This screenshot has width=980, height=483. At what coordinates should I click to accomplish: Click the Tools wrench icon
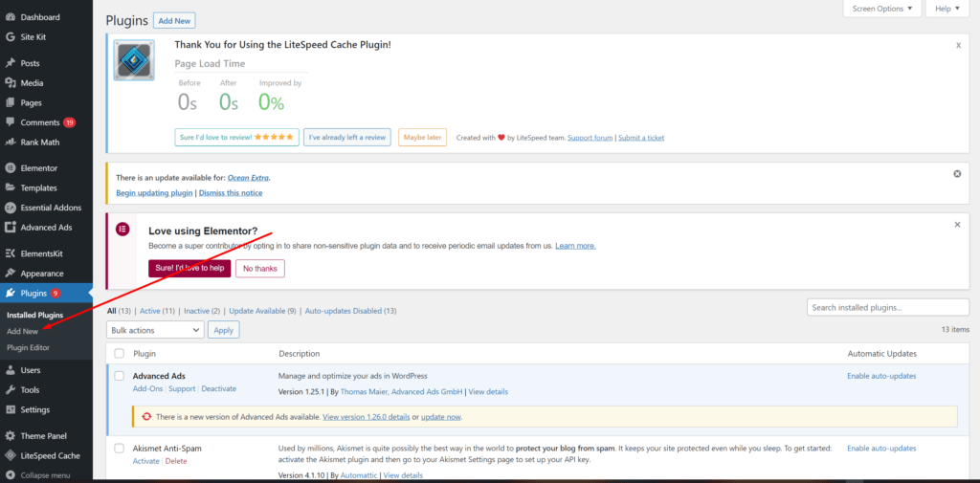[10, 390]
